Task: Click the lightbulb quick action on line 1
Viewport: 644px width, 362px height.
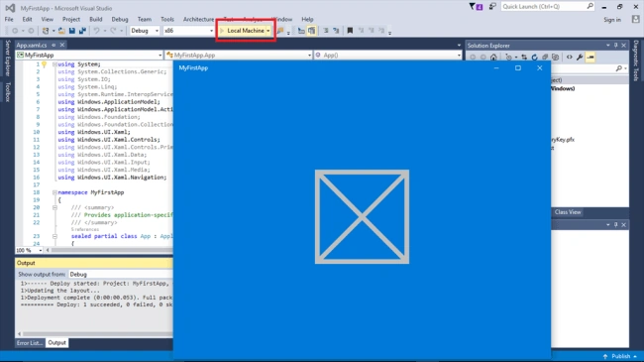Action: 45,64
